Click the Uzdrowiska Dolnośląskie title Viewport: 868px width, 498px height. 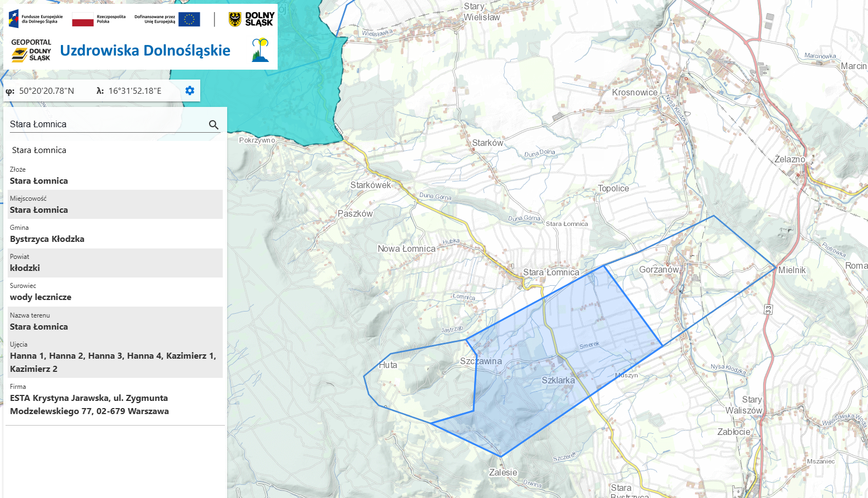145,50
